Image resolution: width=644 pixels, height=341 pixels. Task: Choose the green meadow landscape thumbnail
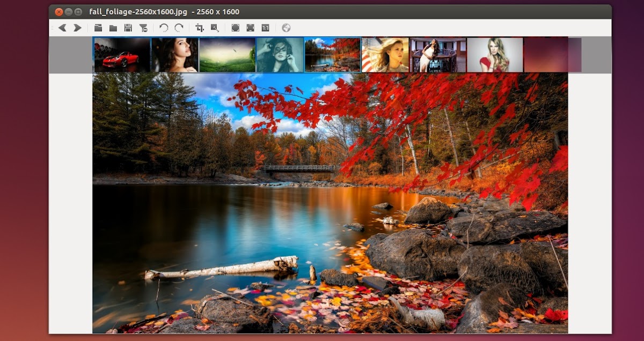pos(227,54)
